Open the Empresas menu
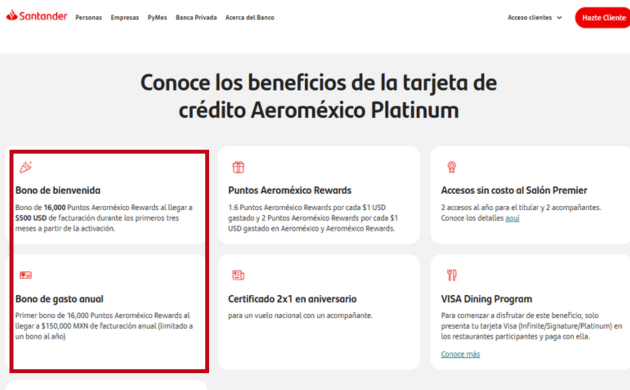630x390 pixels. tap(125, 18)
